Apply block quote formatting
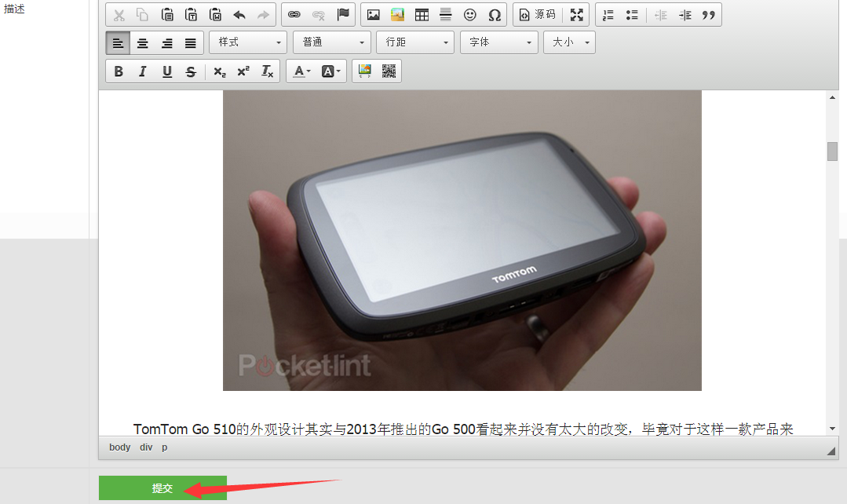The image size is (847, 504). [x=709, y=15]
